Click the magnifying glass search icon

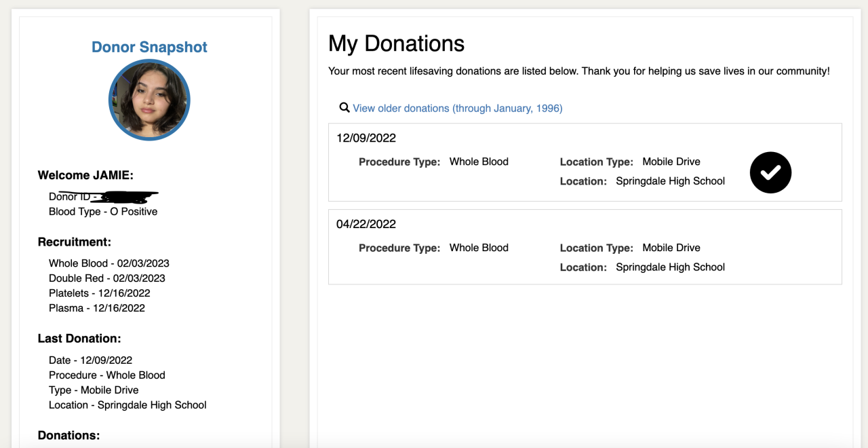344,107
